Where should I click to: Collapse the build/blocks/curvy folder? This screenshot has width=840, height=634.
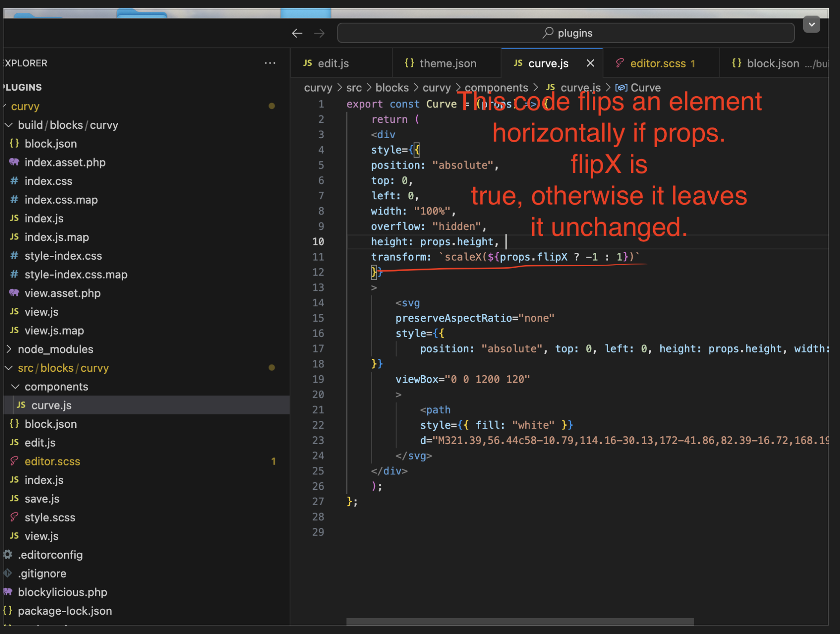147,125
